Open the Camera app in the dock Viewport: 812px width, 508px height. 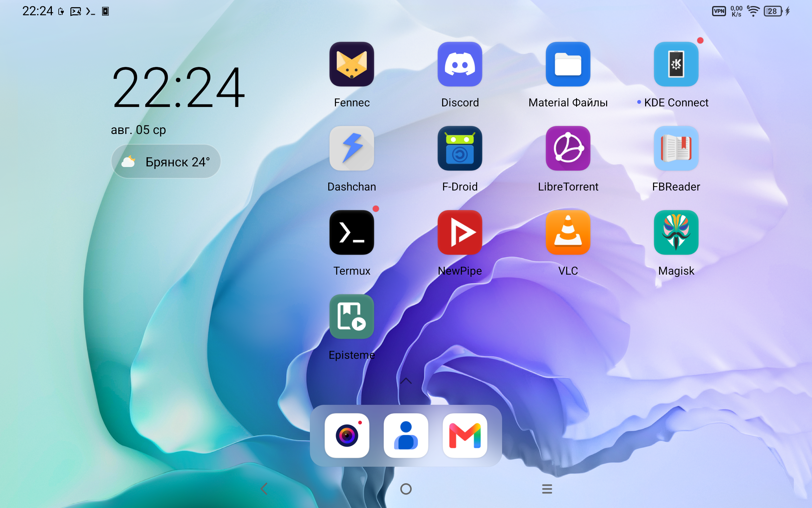point(347,435)
